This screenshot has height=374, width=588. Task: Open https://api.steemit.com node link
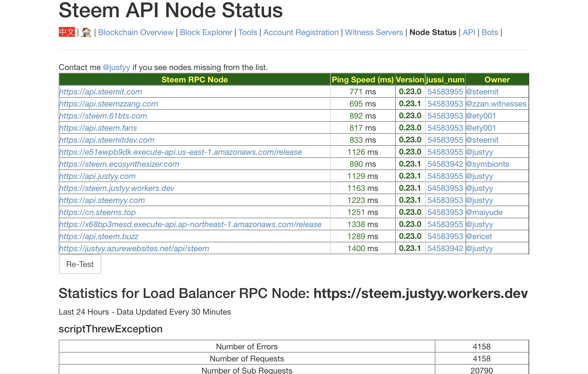coord(101,92)
